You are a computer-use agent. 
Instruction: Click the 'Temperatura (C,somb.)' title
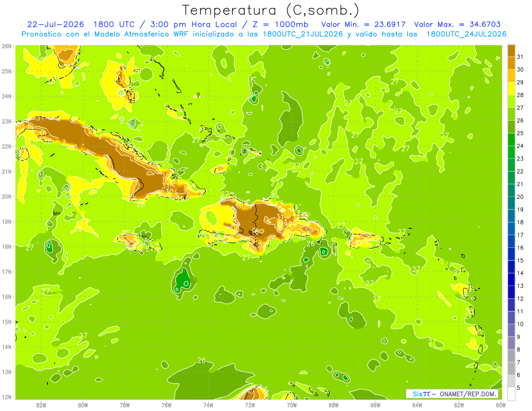point(271,10)
